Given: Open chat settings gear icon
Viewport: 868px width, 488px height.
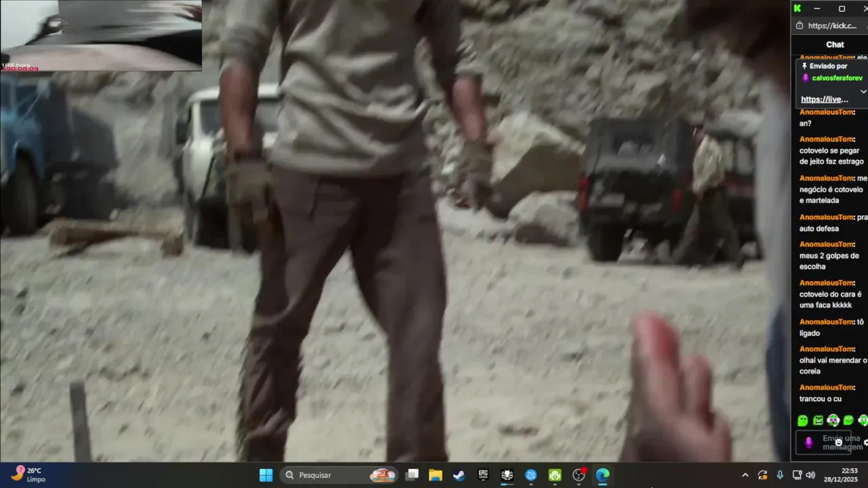Looking at the screenshot, I should [x=865, y=443].
